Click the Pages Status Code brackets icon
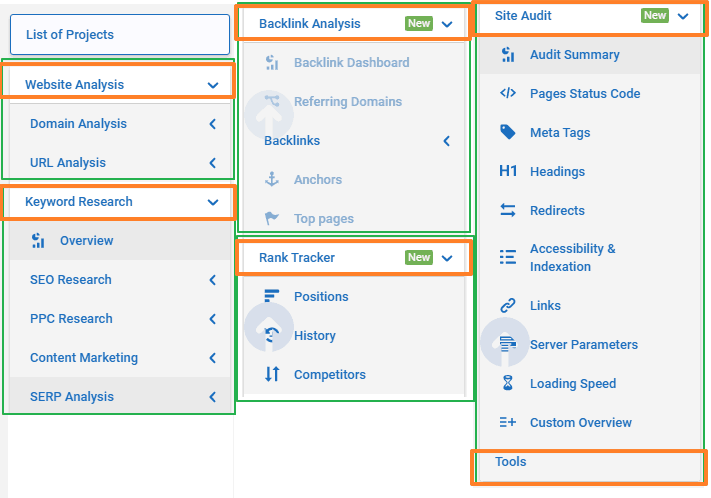The image size is (711, 498). 508,93
